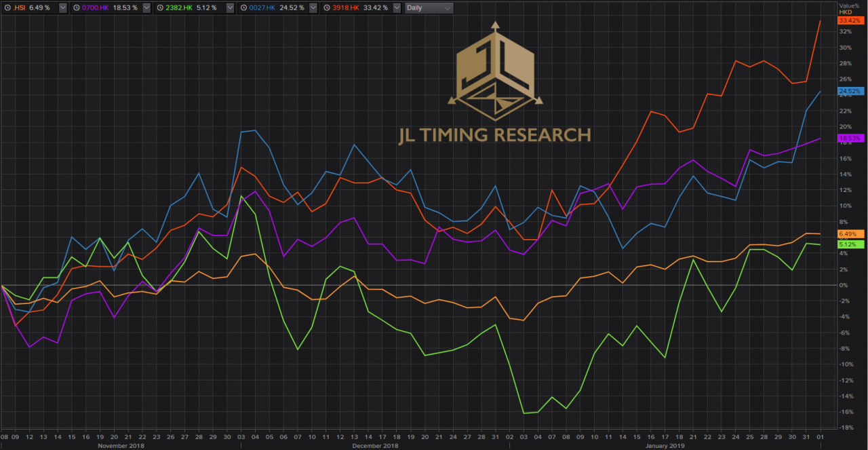The width and height of the screenshot is (868, 450).
Task: Click the clock icon beside 2382.HK
Action: coord(160,8)
